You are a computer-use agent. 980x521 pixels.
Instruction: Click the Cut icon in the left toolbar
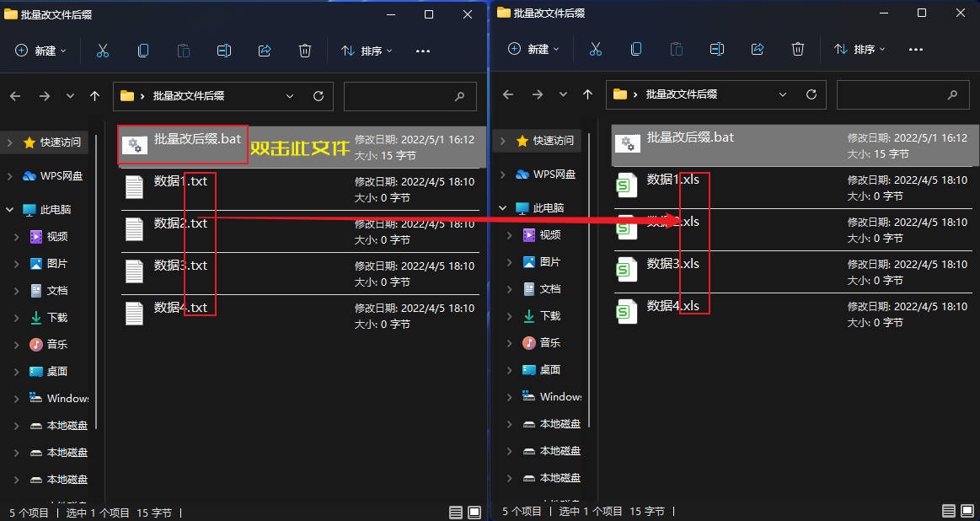(x=103, y=50)
